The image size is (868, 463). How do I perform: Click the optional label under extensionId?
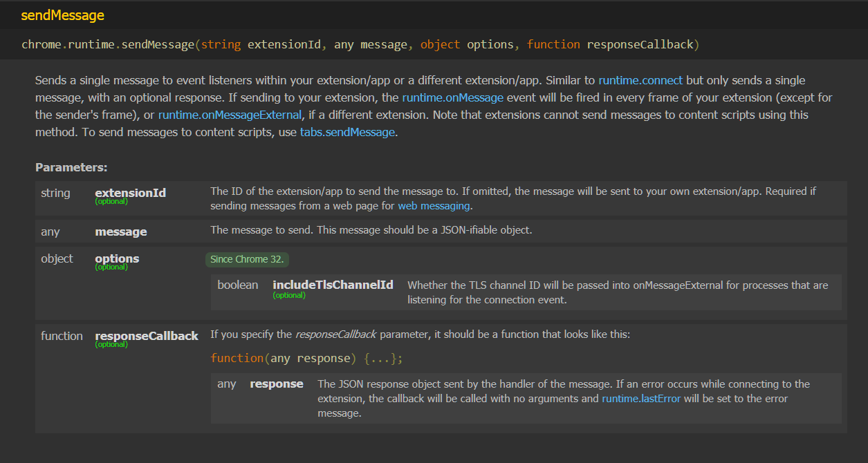pyautogui.click(x=111, y=201)
